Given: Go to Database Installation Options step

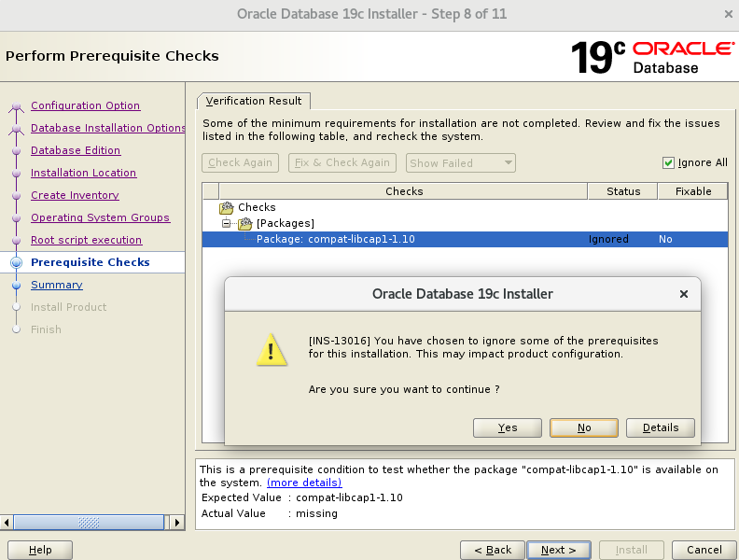Looking at the screenshot, I should point(108,128).
